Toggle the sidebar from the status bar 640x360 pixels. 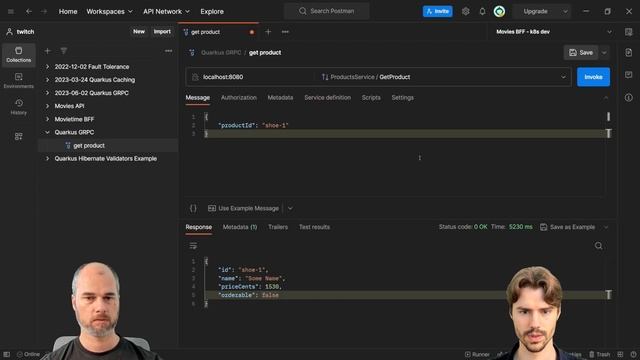(7, 354)
